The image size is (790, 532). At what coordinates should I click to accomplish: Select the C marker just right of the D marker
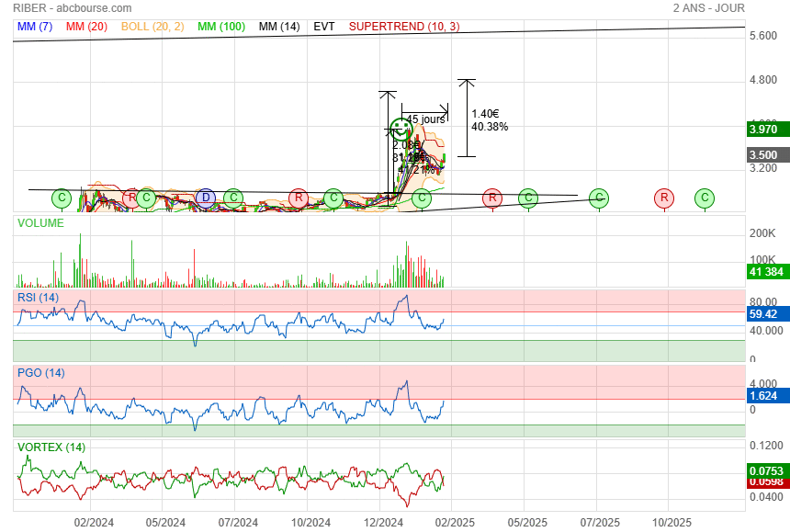tap(233, 198)
